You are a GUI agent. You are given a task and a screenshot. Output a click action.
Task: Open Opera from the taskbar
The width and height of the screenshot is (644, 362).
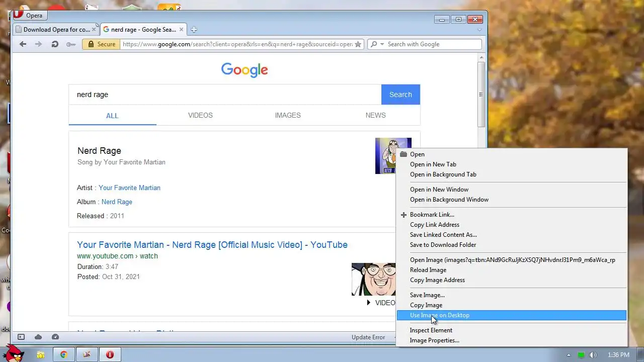point(110,354)
